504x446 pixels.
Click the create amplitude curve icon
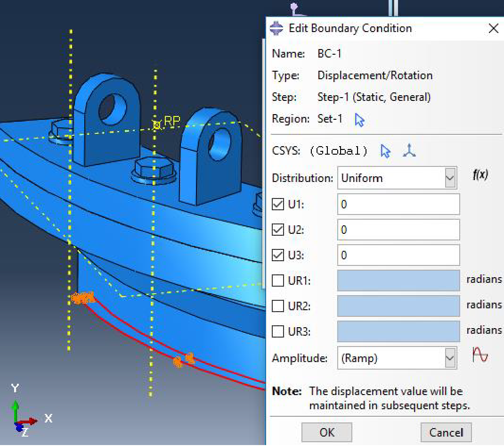[480, 355]
